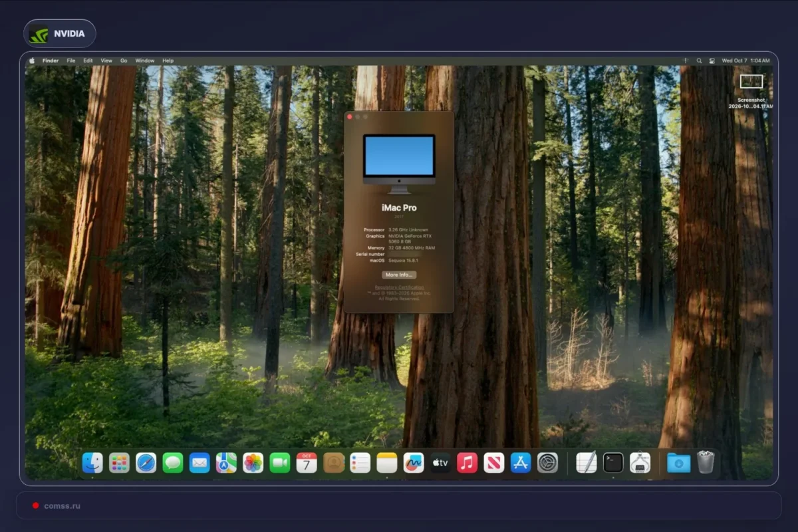Open Spotlight search in the menu bar
Image resolution: width=798 pixels, height=532 pixels.
click(x=699, y=61)
